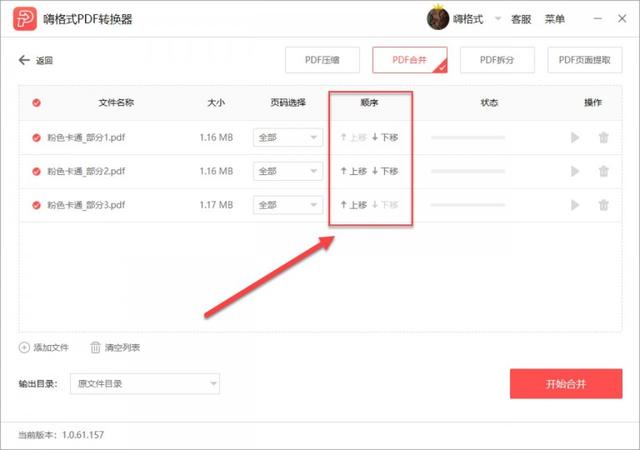Switch to the PDF压缩 tab
This screenshot has width=640, height=450.
322,60
